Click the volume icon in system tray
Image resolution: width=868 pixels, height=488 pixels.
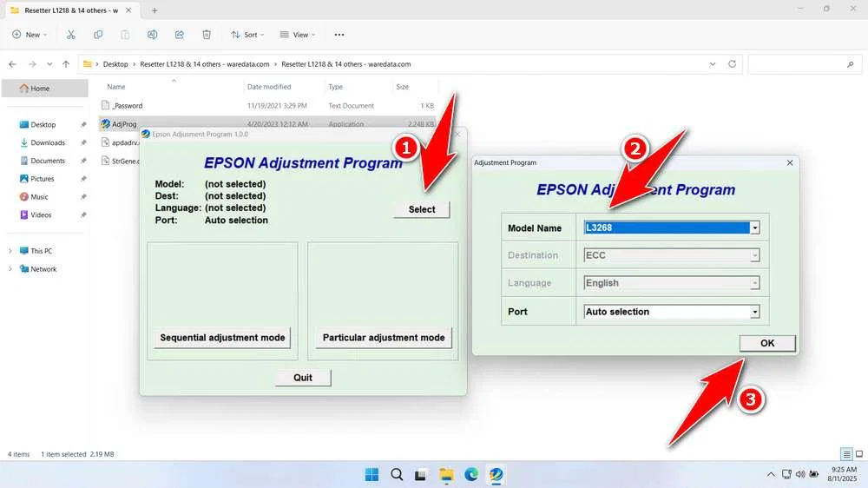tap(800, 474)
